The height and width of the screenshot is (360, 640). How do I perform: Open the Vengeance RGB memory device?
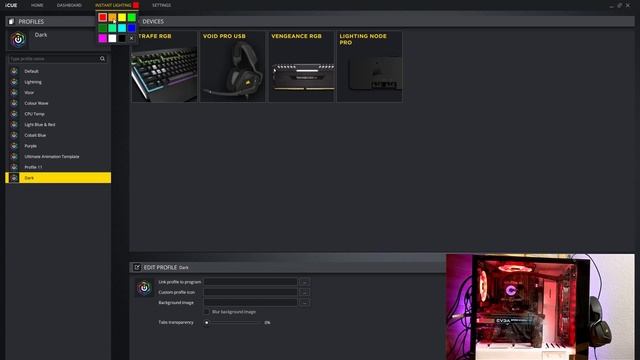(x=301, y=67)
